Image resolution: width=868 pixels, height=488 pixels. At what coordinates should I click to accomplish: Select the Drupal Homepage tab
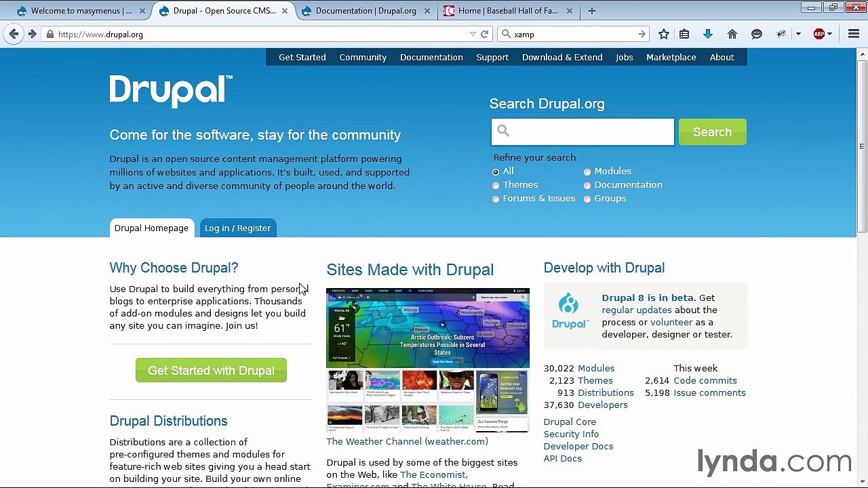tap(151, 228)
